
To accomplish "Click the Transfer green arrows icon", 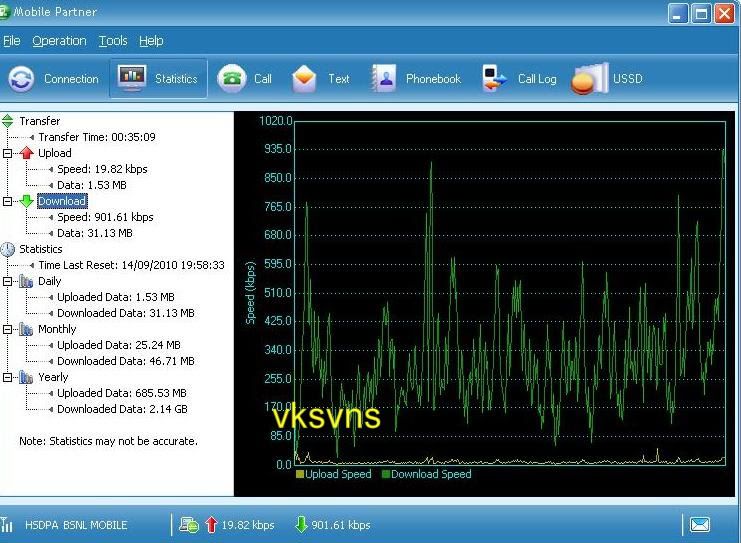I will (x=8, y=121).
